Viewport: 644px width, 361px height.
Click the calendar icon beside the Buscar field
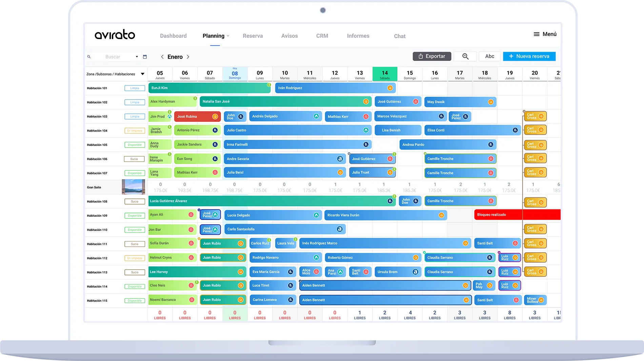[x=145, y=57]
